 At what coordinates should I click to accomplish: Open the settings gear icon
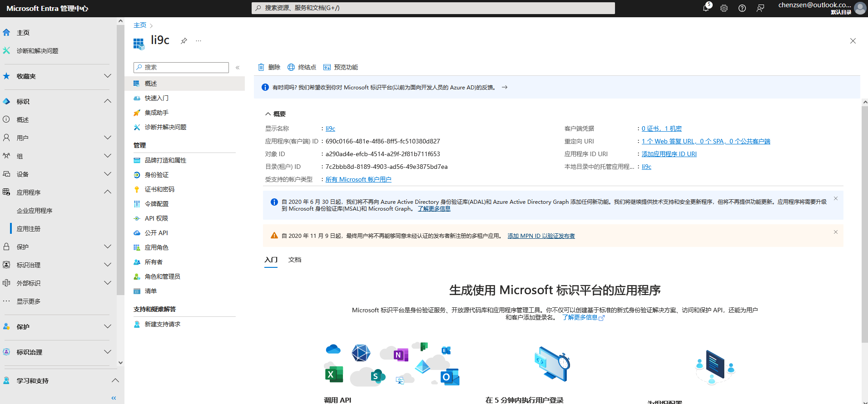(724, 8)
